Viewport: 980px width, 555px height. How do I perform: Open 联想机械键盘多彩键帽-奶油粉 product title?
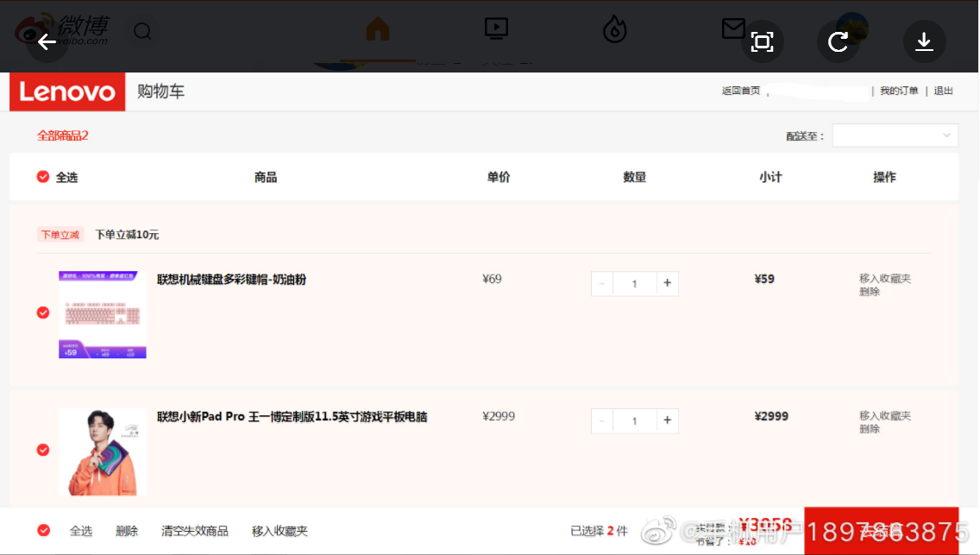[x=231, y=280]
